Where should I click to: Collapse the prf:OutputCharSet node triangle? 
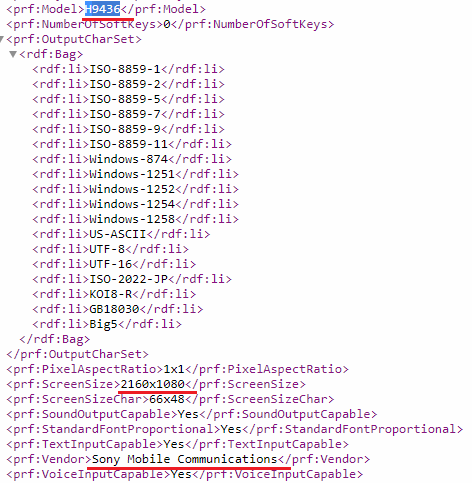tap(2, 40)
